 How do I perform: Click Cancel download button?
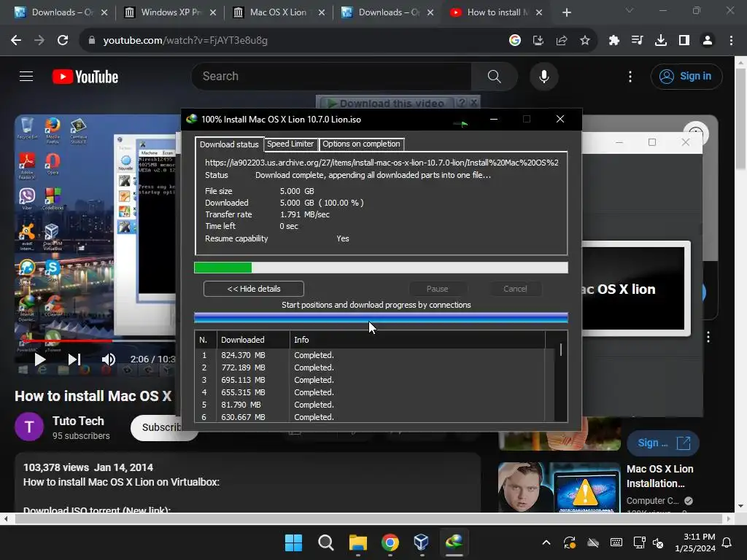(x=515, y=289)
